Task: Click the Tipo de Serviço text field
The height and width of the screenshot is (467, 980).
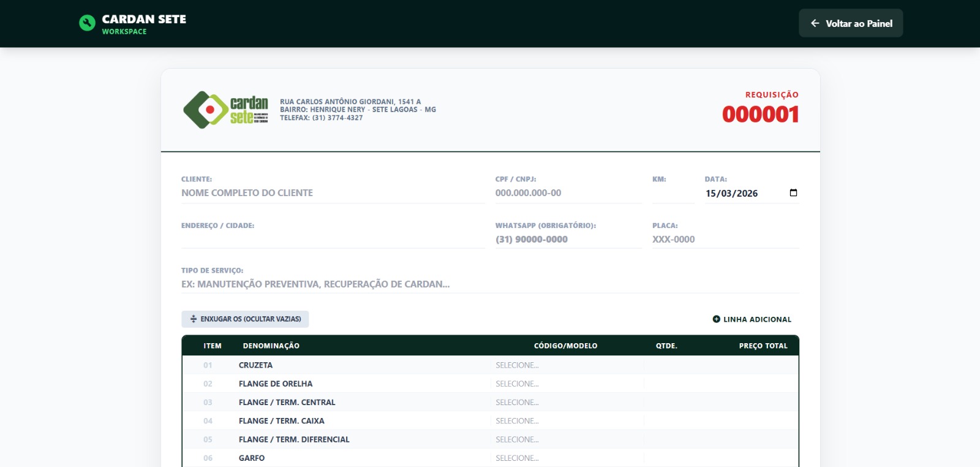Action: click(490, 284)
